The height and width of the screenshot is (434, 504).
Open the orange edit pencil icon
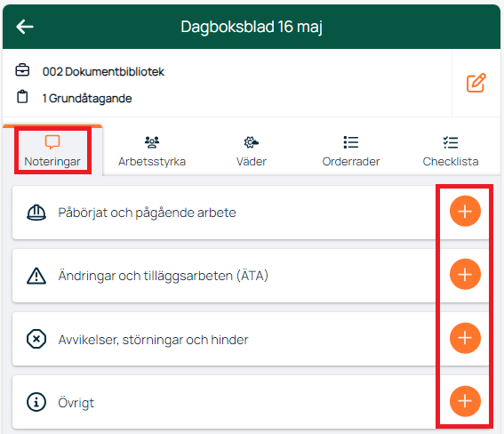pyautogui.click(x=476, y=83)
